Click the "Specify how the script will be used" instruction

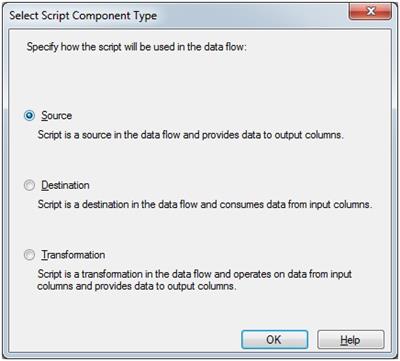tap(136, 47)
